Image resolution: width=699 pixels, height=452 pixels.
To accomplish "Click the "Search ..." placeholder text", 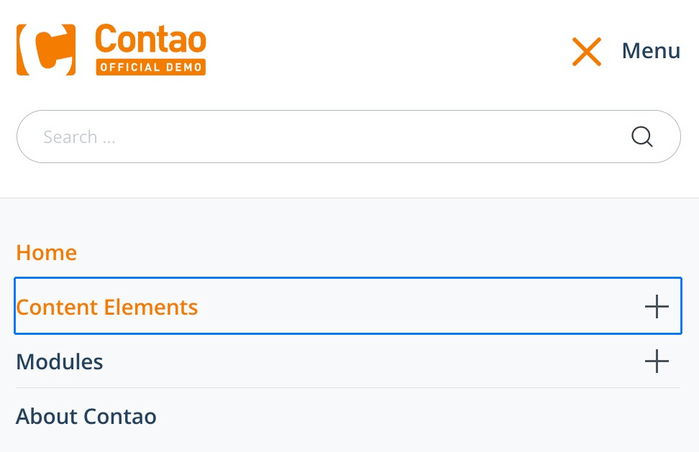I will pos(79,137).
